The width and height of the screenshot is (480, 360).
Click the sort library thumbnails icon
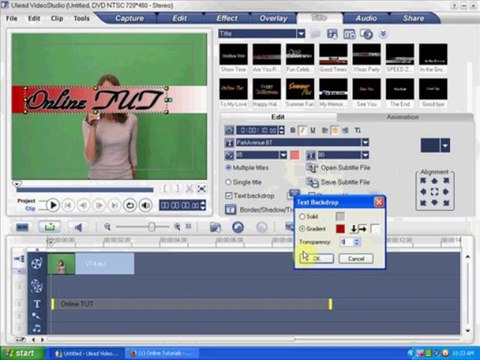349,34
